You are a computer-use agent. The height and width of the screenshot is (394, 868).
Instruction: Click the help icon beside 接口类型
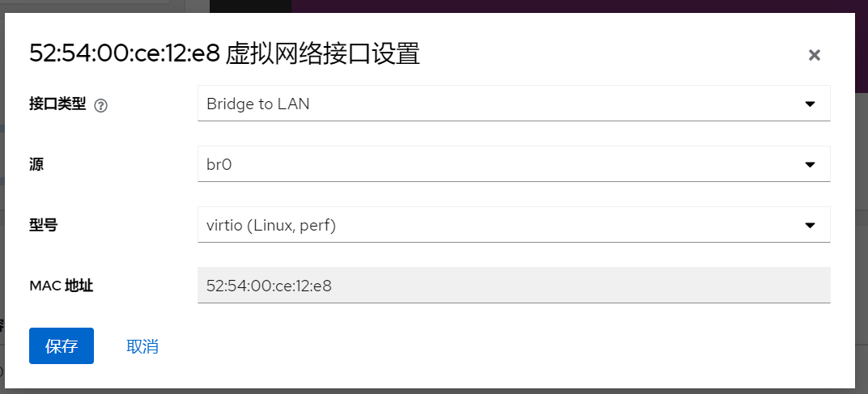click(101, 105)
